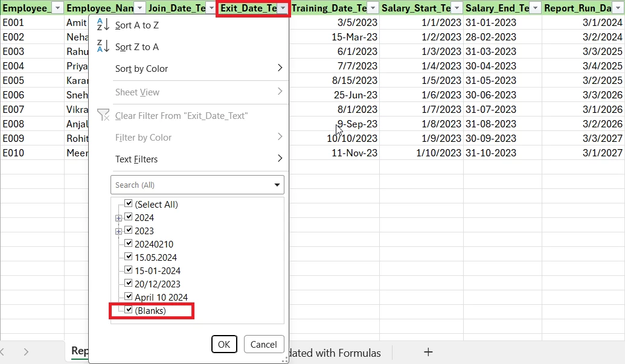625x364 pixels.
Task: Expand the 2024 tree node
Action: pyautogui.click(x=118, y=219)
